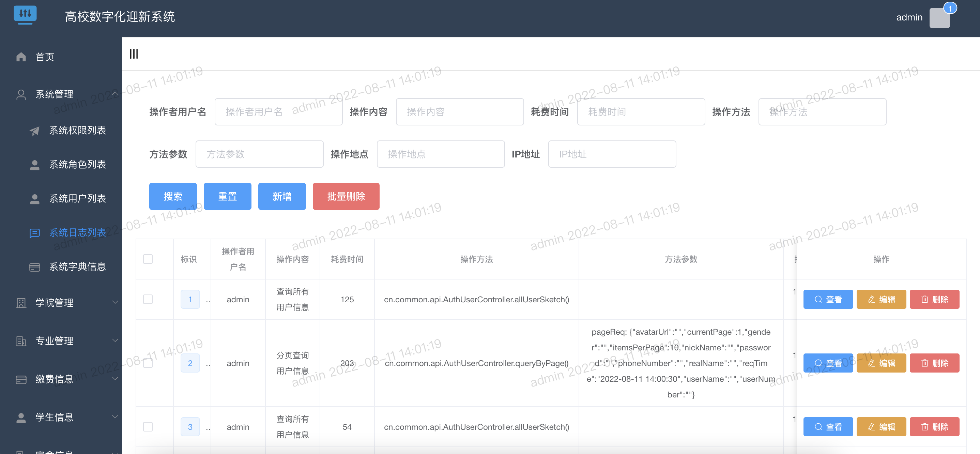Screen dimensions: 980x454
Task: Expand the 学生信息 menu chevron
Action: point(115,417)
